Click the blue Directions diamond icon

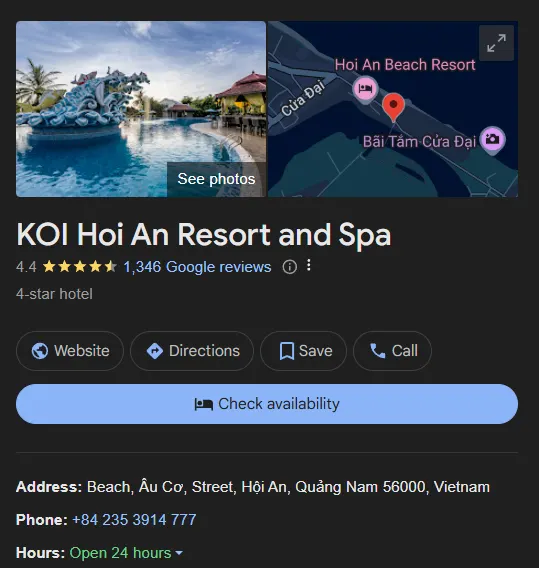(155, 351)
